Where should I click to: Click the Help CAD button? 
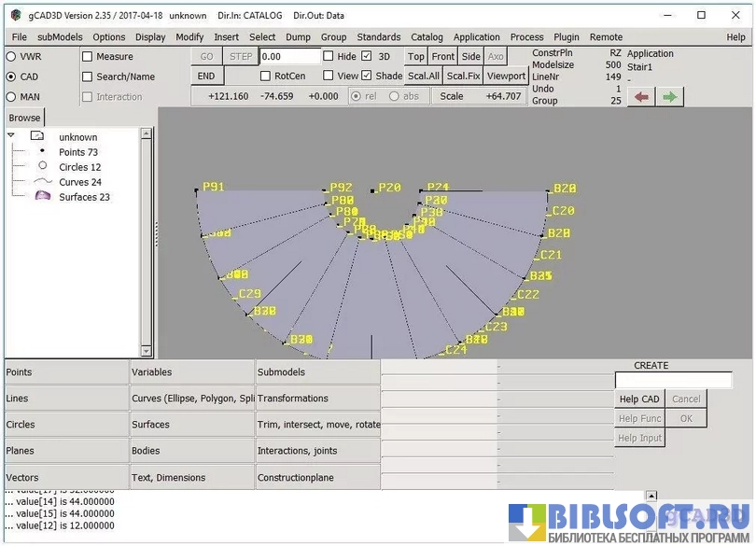pos(639,399)
